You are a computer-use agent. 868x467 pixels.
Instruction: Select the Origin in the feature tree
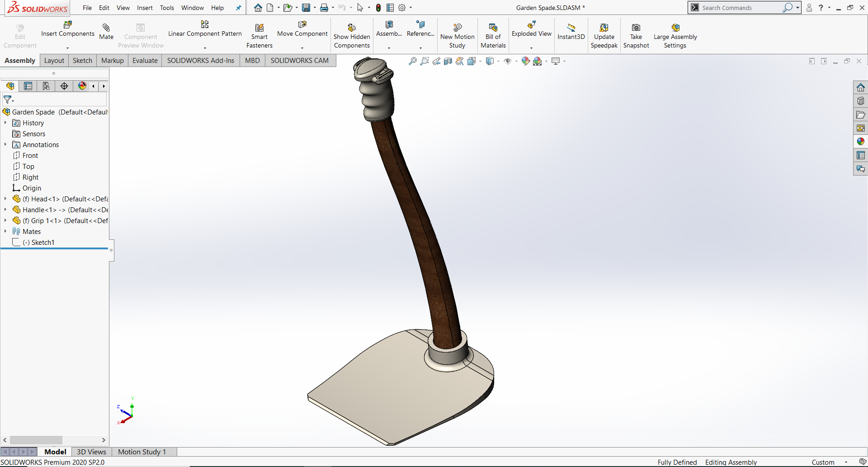click(x=27, y=188)
